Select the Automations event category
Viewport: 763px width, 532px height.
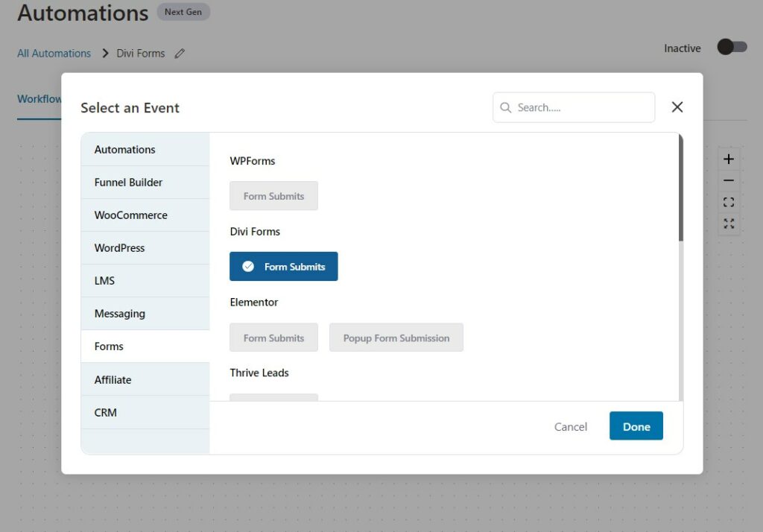coord(145,150)
